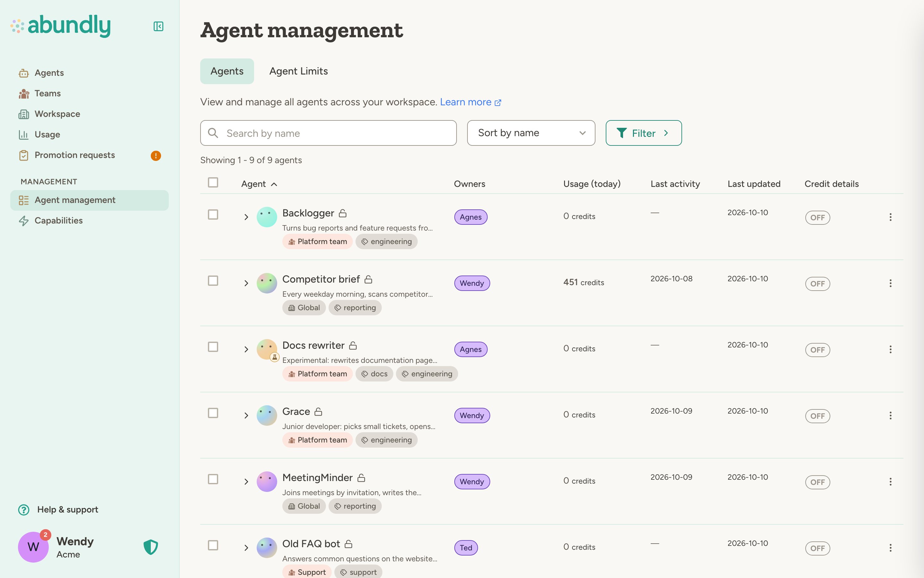Tick the select-all agents checkbox
924x578 pixels.
click(x=213, y=182)
